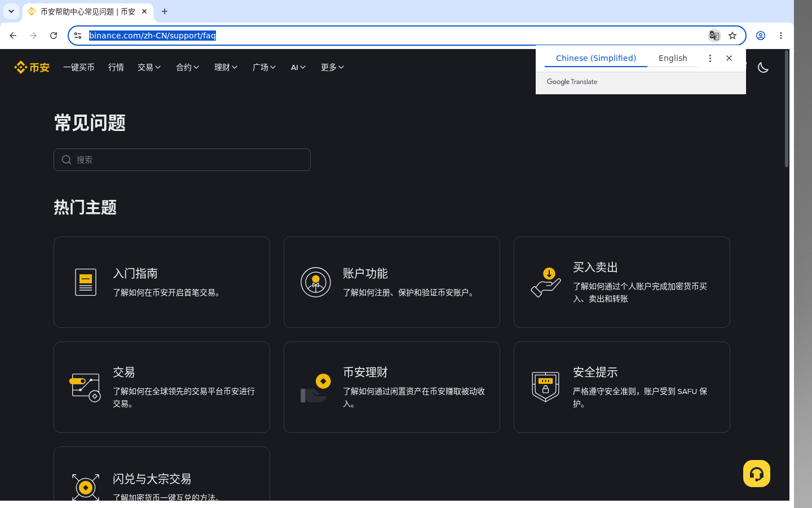Open 行情 in the navigation
Viewport: 812px width, 508px height.
click(116, 67)
